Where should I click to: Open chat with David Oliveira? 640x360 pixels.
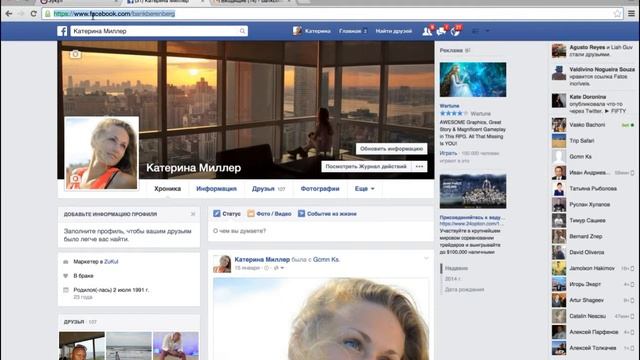593,252
